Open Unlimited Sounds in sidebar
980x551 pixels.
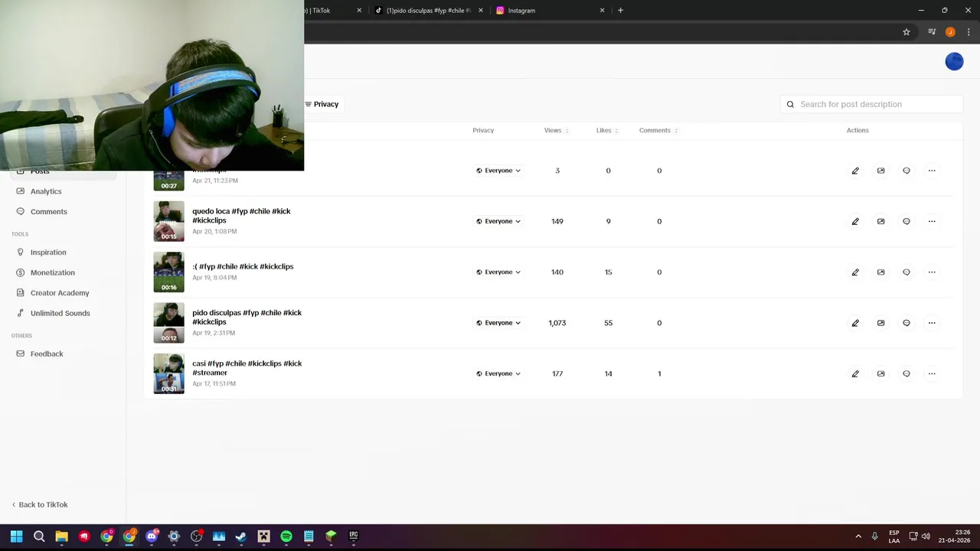pos(60,313)
